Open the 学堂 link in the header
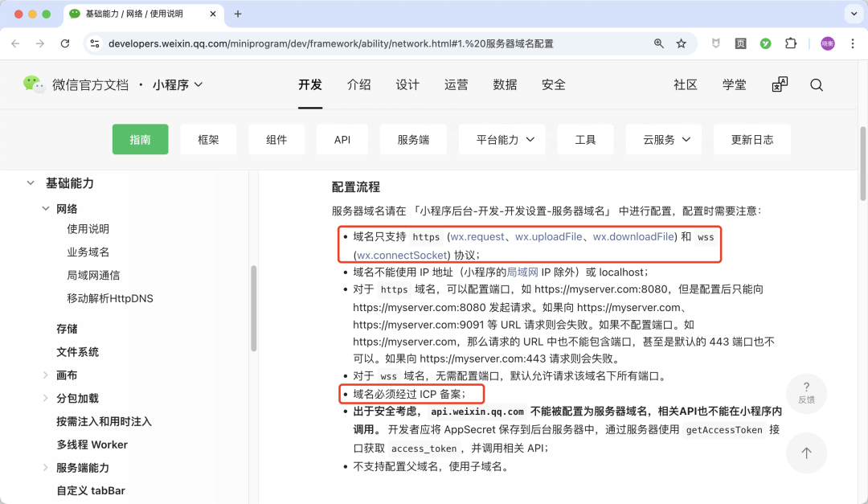Image resolution: width=868 pixels, height=504 pixels. coord(734,84)
